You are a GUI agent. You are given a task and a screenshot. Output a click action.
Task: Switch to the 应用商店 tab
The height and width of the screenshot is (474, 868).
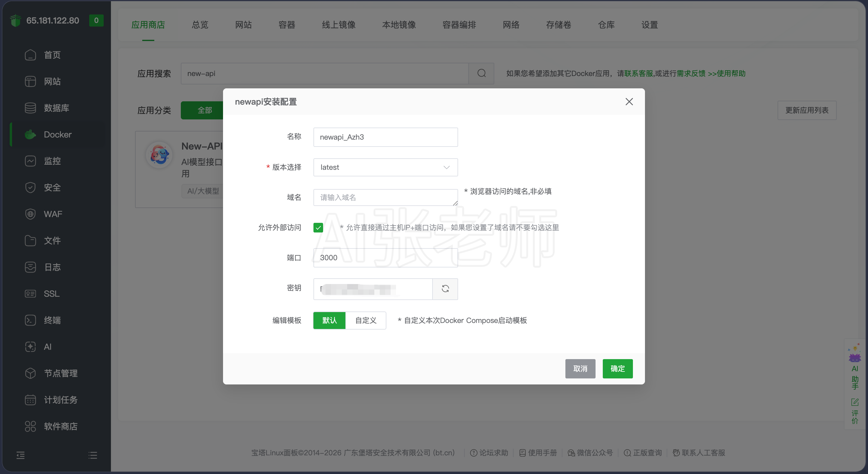[x=148, y=25]
